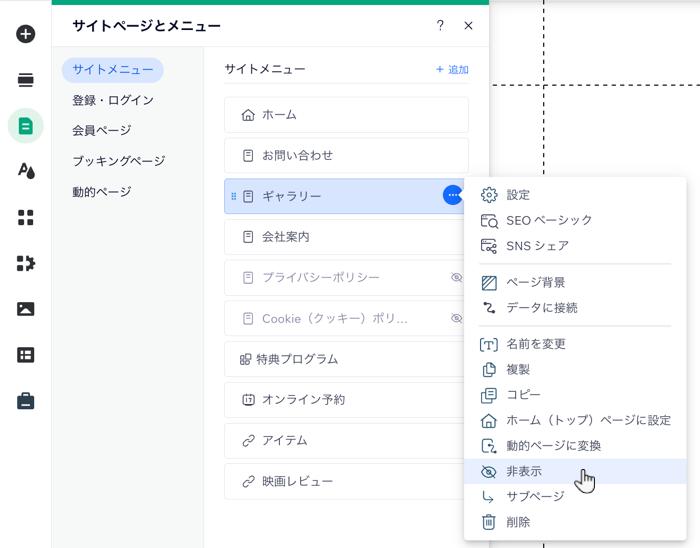Screen dimensions: 700x548
Task: Select the ギャラリー page row
Action: 344,196
